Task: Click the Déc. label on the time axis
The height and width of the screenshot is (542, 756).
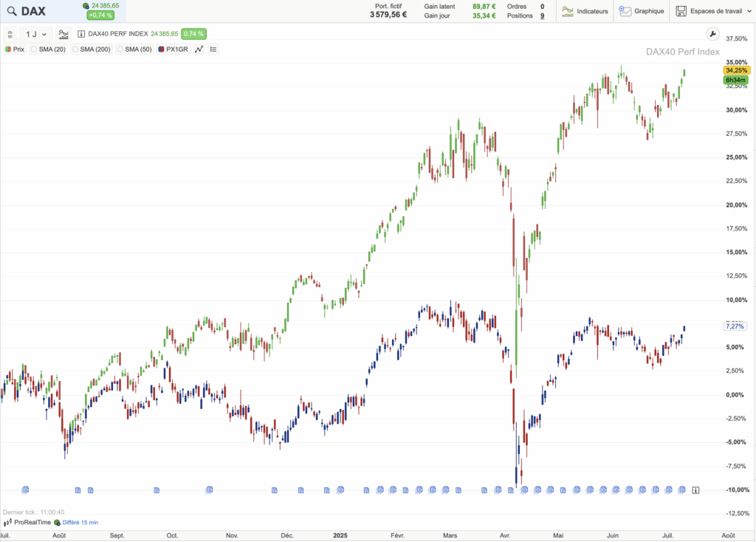Action: point(287,535)
